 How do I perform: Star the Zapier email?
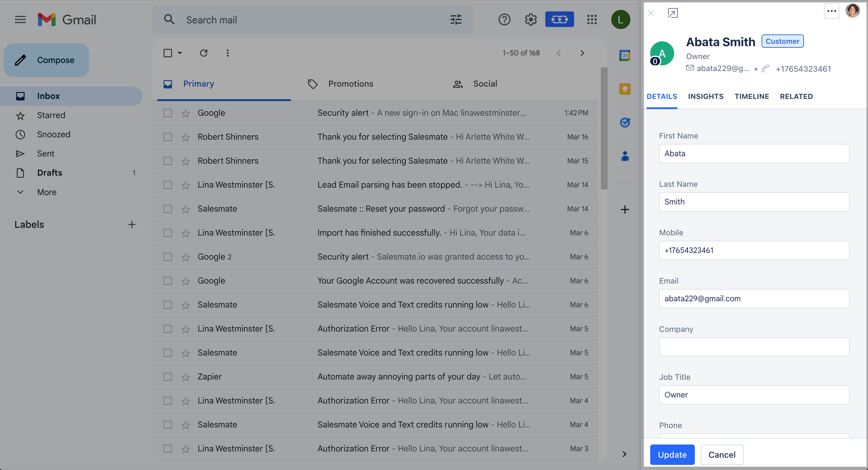pyautogui.click(x=186, y=377)
